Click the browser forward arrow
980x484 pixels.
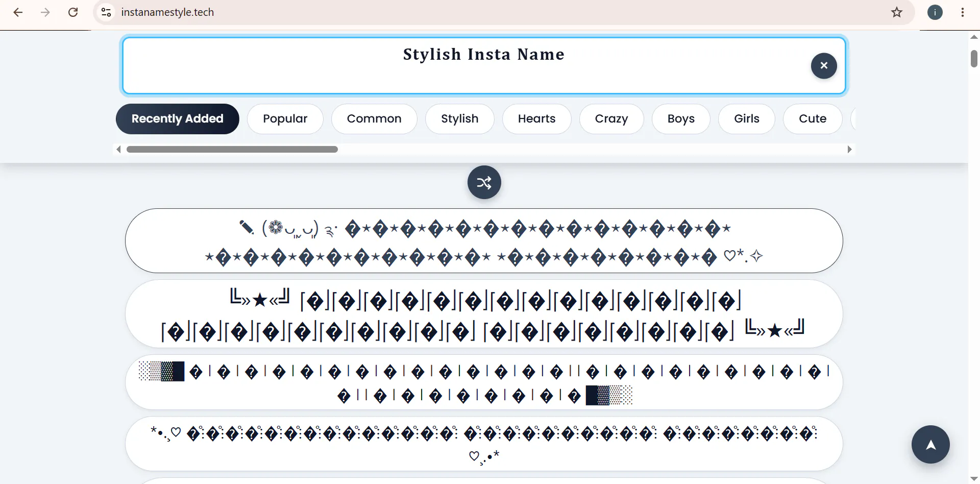tap(45, 12)
